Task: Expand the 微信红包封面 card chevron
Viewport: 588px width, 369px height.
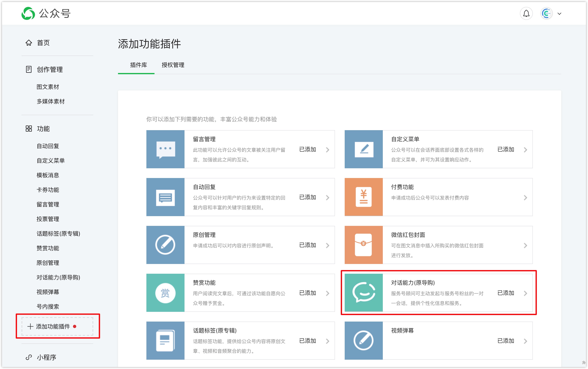Action: [x=526, y=245]
